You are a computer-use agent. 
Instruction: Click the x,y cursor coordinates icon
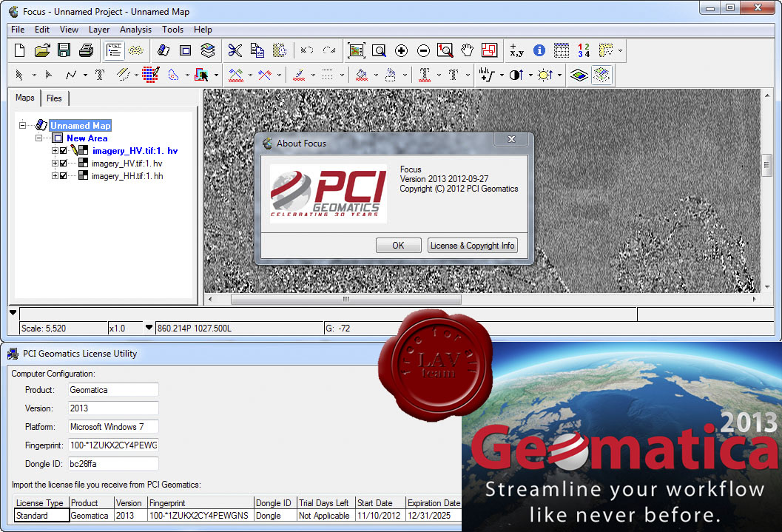pos(516,50)
